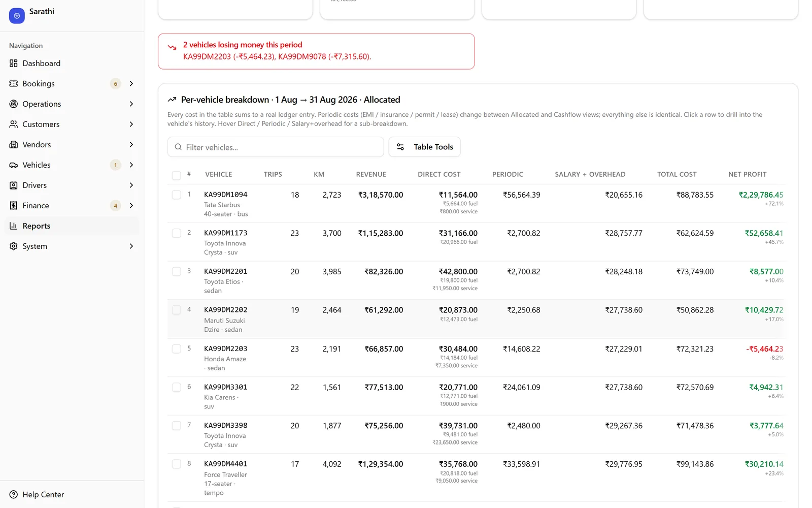812x508 pixels.
Task: Sort by the REVENUE column header
Action: (x=371, y=174)
